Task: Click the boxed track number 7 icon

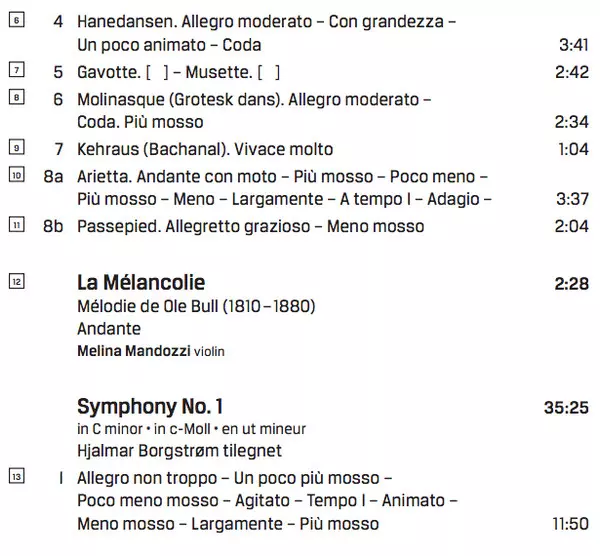Action: coord(14,71)
